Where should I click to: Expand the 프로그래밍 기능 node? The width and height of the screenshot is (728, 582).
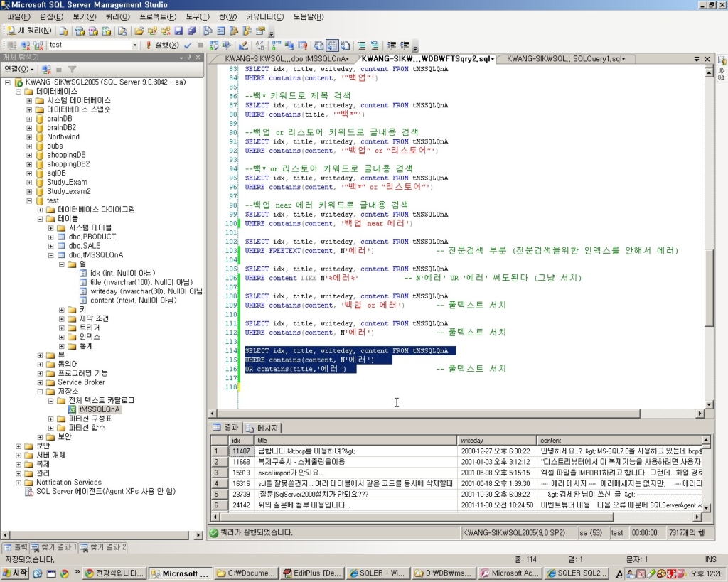click(x=40, y=374)
